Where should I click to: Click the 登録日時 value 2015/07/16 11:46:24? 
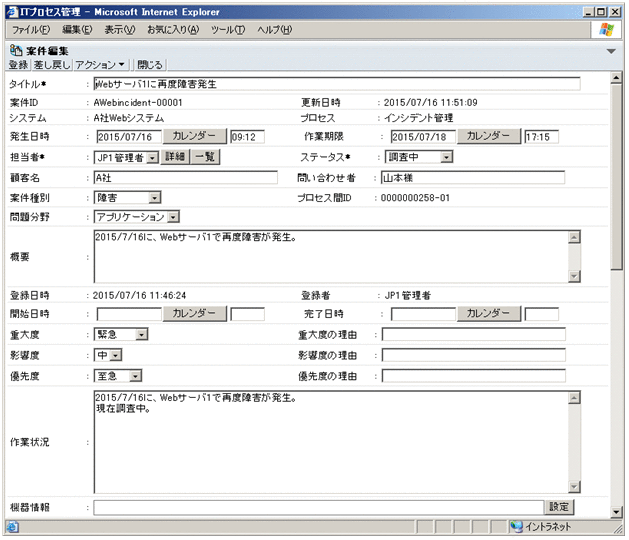[x=139, y=296]
